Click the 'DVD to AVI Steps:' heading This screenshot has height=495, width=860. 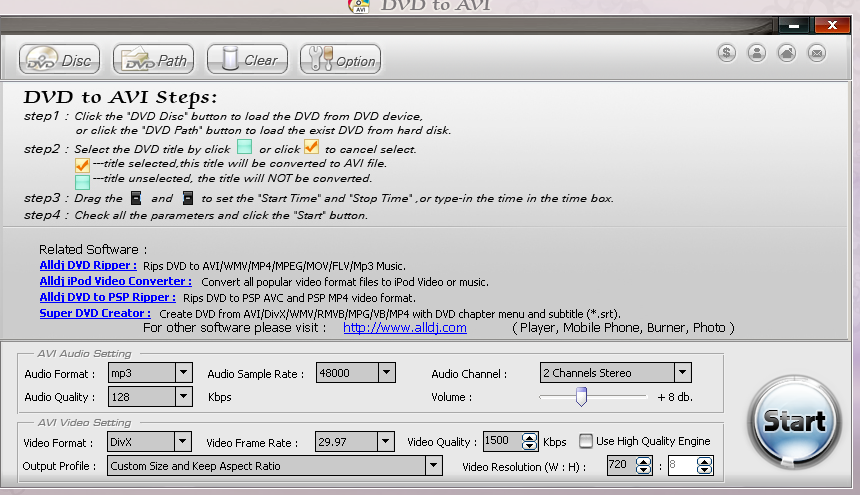pyautogui.click(x=120, y=97)
